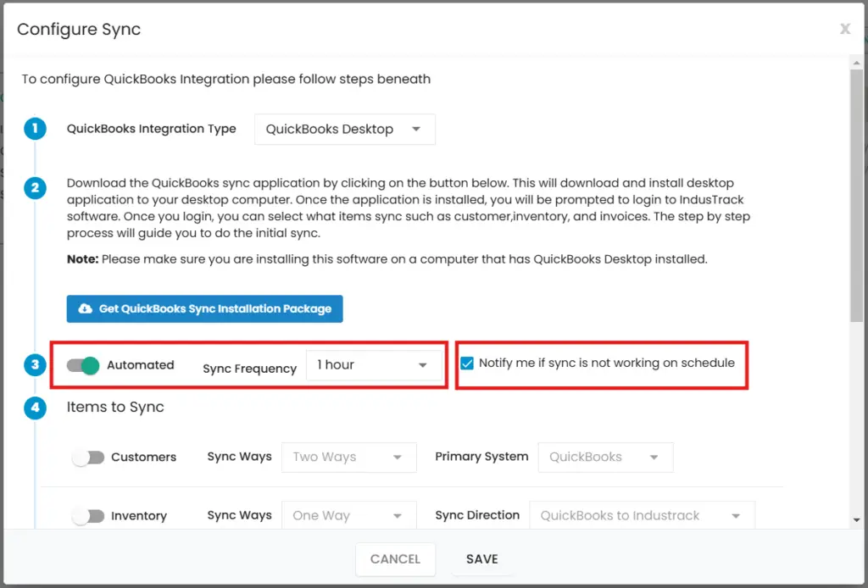Close the Configure Sync dialog with X
This screenshot has width=868, height=588.
coord(845,29)
